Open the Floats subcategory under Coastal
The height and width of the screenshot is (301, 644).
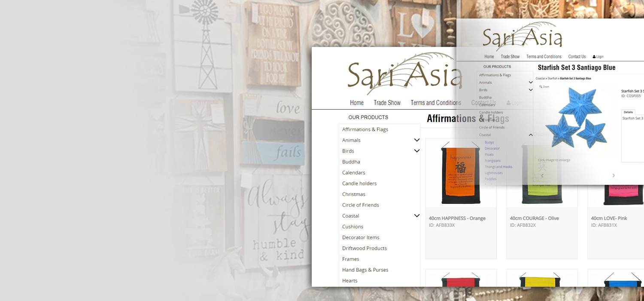pyautogui.click(x=489, y=154)
